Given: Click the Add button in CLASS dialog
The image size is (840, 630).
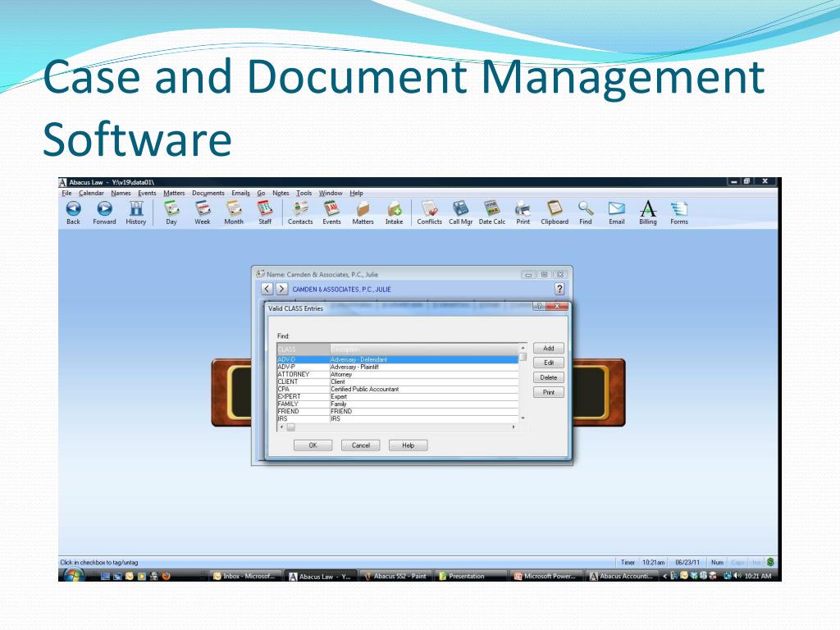Looking at the screenshot, I should pyautogui.click(x=549, y=348).
